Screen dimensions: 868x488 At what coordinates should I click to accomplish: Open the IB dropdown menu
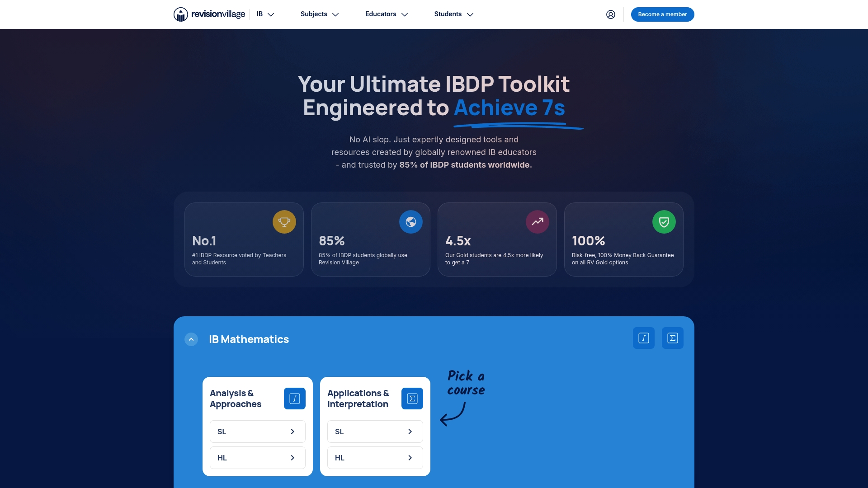pyautogui.click(x=265, y=14)
